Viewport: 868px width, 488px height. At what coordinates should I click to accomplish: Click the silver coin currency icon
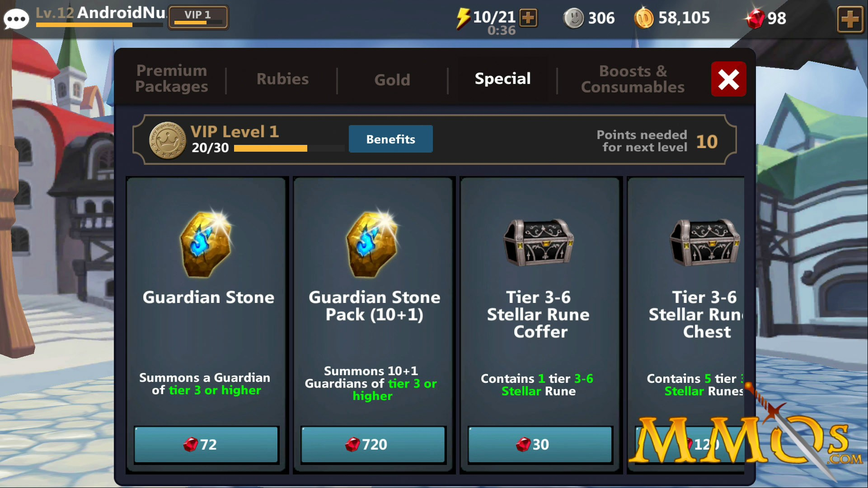point(574,19)
